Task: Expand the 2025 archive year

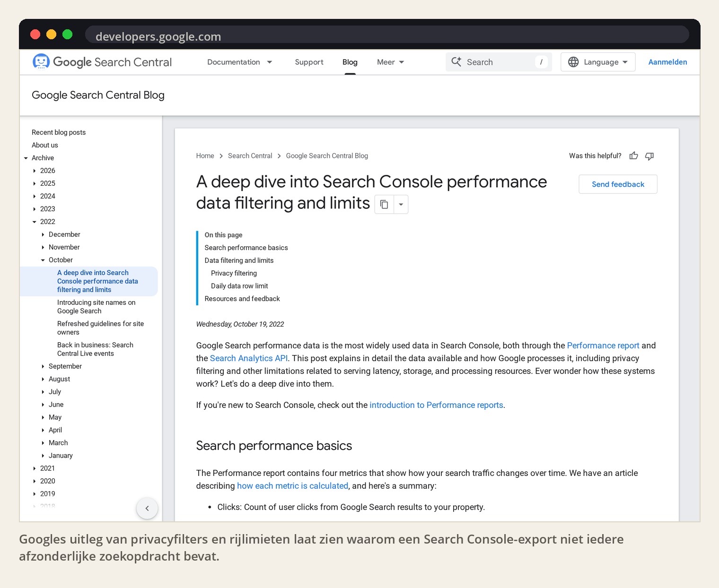Action: point(35,183)
